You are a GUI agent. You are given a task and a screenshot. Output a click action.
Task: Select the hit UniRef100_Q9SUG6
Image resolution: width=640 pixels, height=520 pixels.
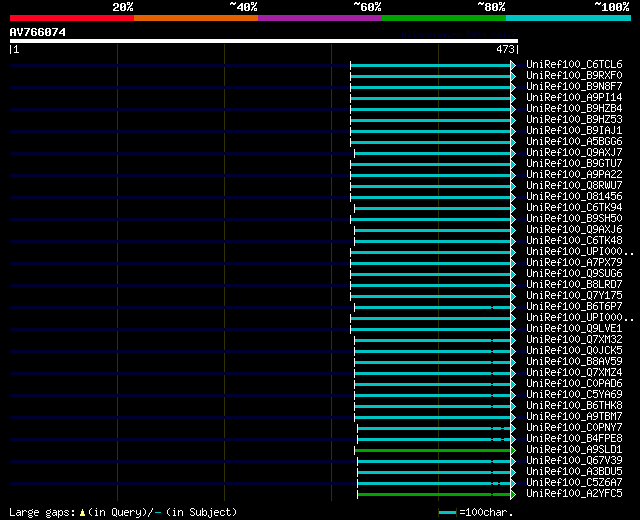point(574,274)
